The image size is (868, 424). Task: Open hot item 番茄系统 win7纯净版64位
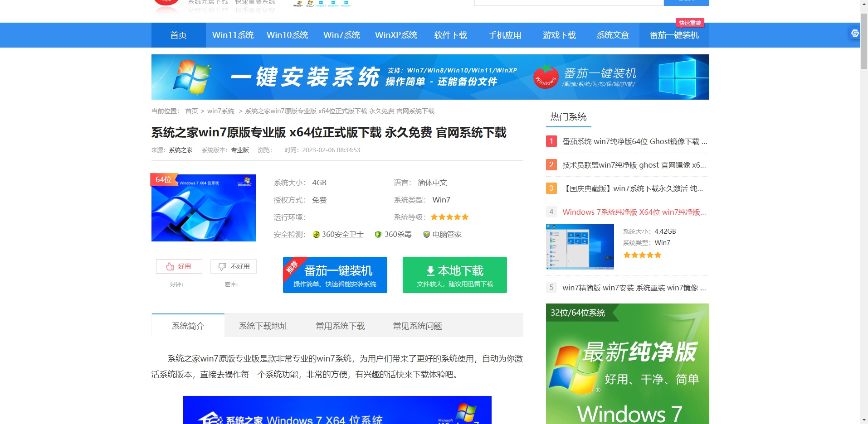634,141
